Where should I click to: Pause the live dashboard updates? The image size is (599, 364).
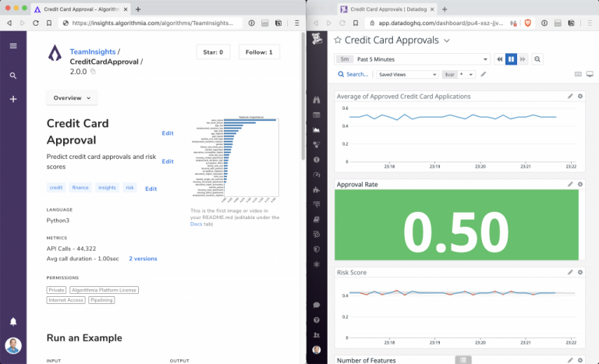click(x=511, y=59)
